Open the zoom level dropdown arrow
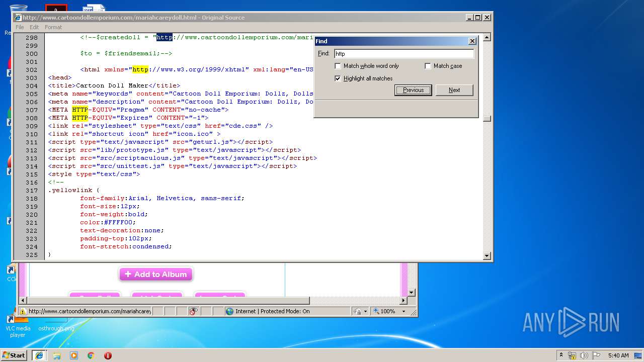This screenshot has height=362, width=644. 403,311
